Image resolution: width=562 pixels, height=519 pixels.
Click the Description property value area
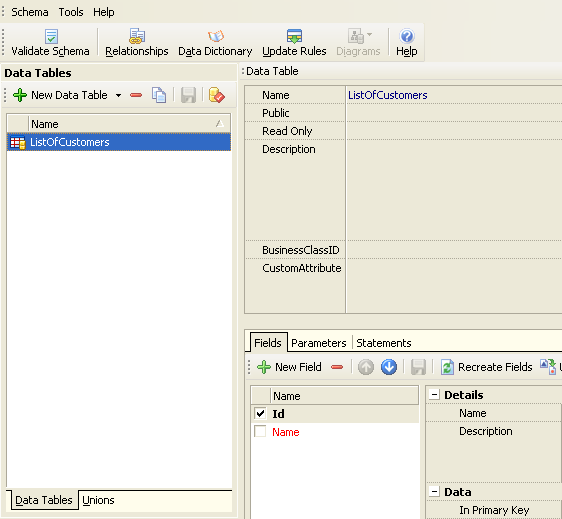click(x=454, y=190)
